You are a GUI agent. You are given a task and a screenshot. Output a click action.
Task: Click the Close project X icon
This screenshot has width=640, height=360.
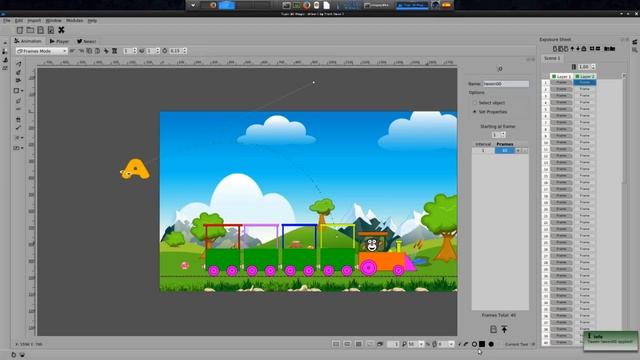pos(61,30)
